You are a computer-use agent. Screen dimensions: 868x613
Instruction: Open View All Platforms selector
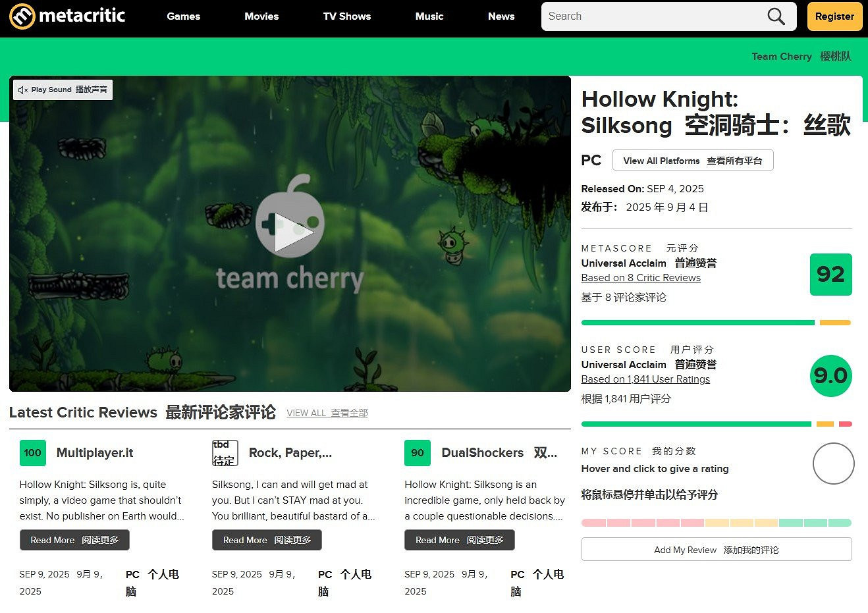(x=692, y=160)
